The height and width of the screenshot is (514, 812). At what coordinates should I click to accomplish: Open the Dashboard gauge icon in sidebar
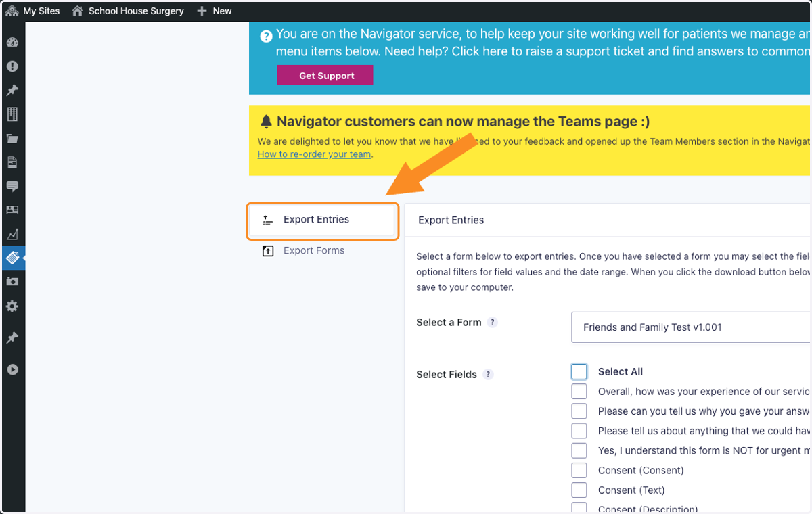click(x=12, y=42)
